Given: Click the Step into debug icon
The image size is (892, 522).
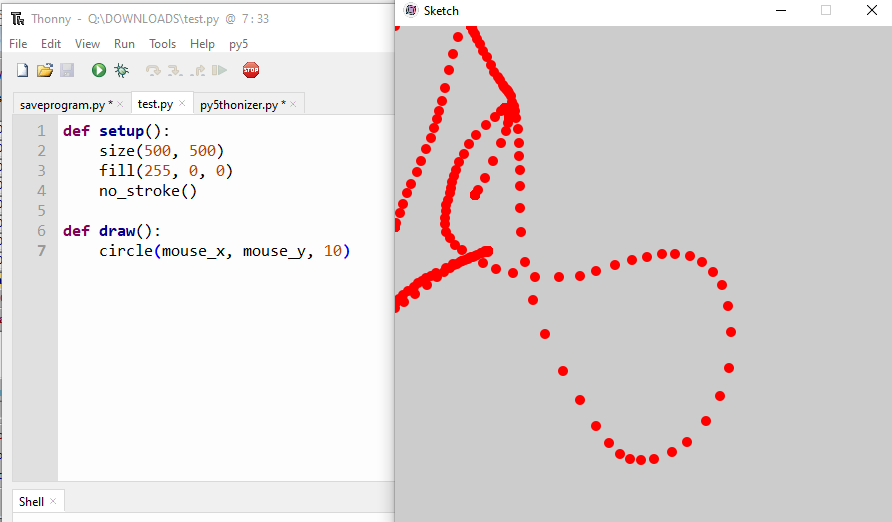Looking at the screenshot, I should pos(175,70).
